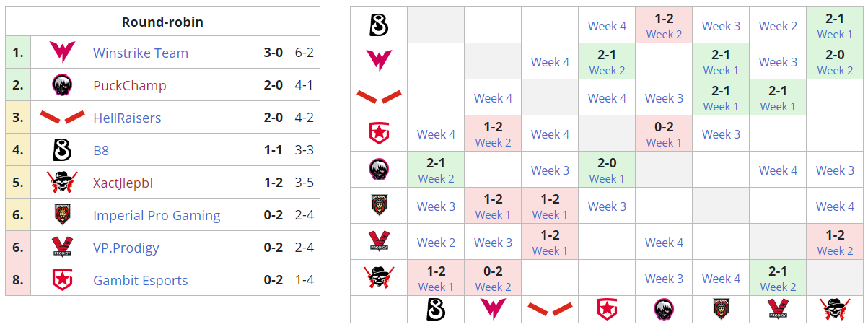Open the Imperial Pro Gaming name link

click(157, 215)
